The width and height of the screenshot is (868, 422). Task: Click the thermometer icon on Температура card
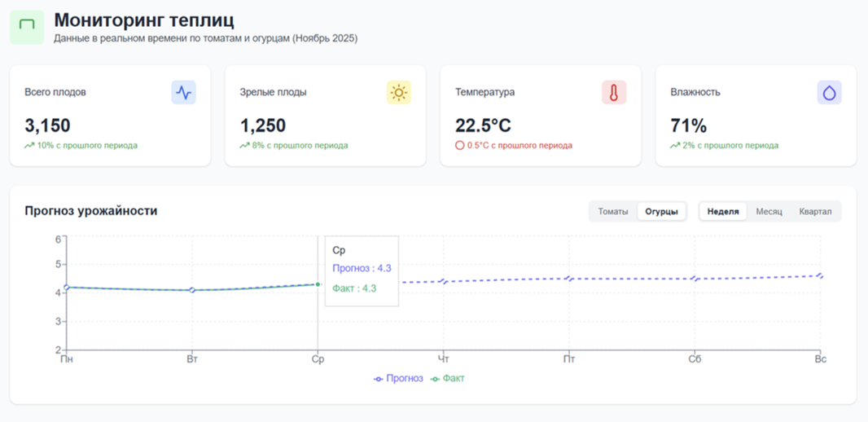coord(613,93)
